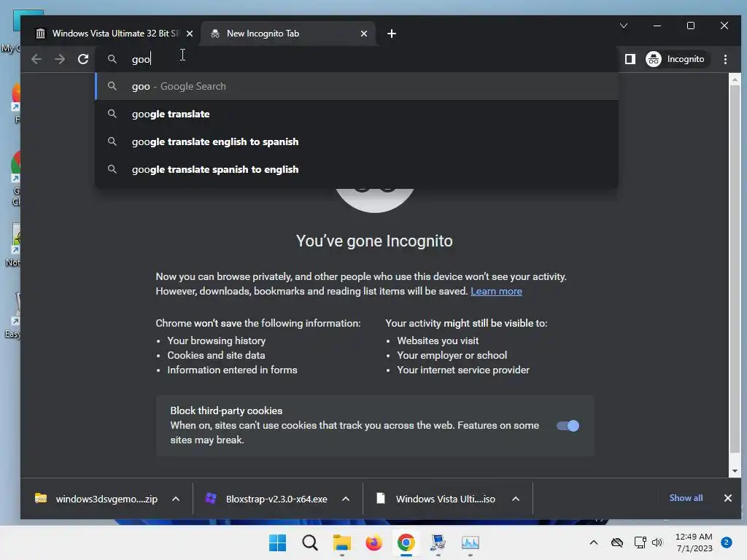
Task: Open taskbar Search
Action: pyautogui.click(x=309, y=542)
